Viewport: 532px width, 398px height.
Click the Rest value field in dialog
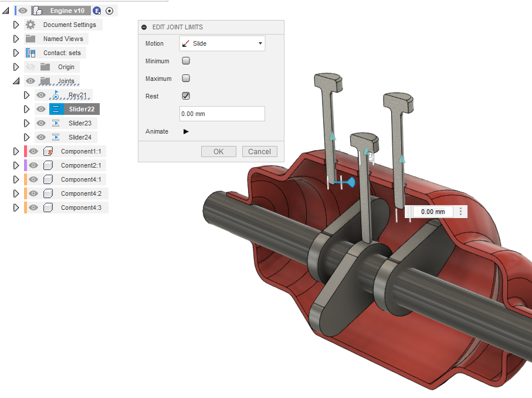(222, 114)
